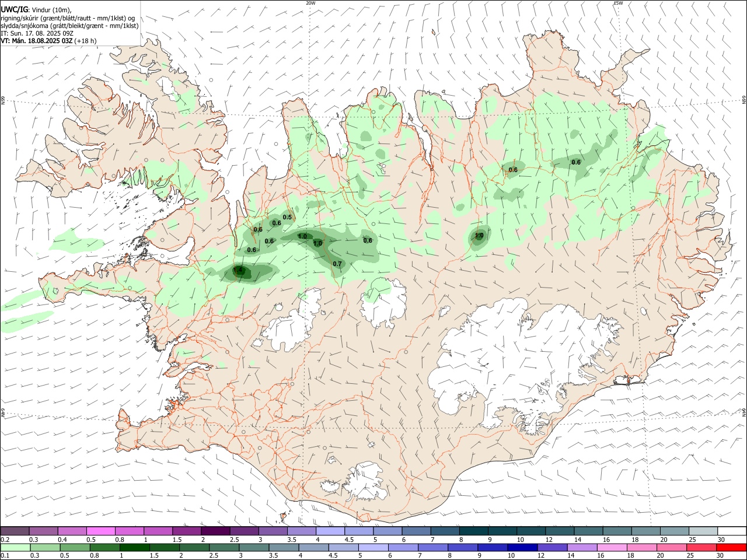Click the 0.5 precipitation value on the map
This screenshot has width=747, height=560.
tap(287, 218)
